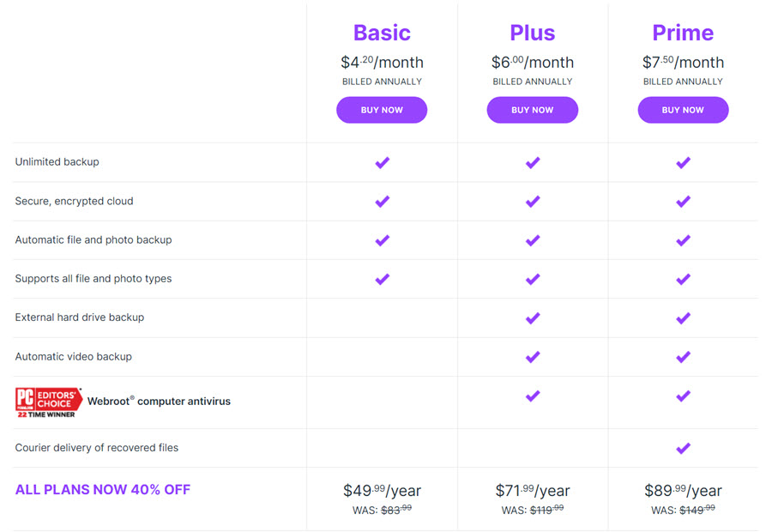Click the Courier delivery of recovered files label
This screenshot has width=772, height=532.
96,448
